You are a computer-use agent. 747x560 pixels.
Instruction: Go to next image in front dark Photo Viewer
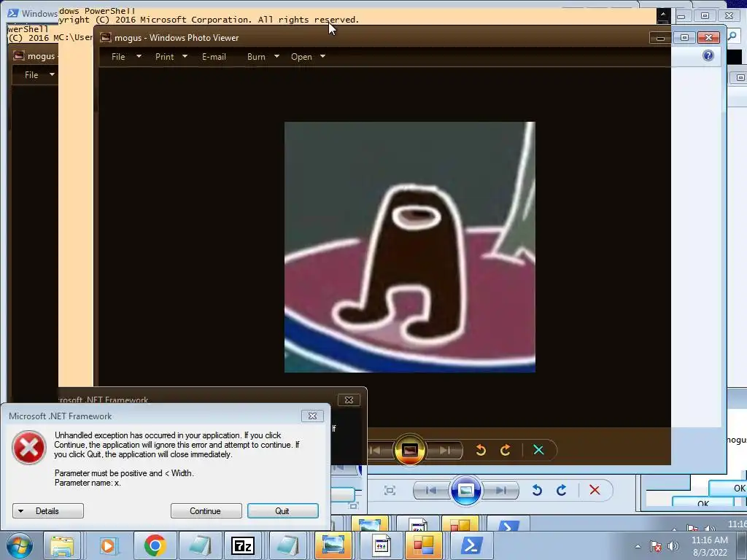[x=445, y=450]
